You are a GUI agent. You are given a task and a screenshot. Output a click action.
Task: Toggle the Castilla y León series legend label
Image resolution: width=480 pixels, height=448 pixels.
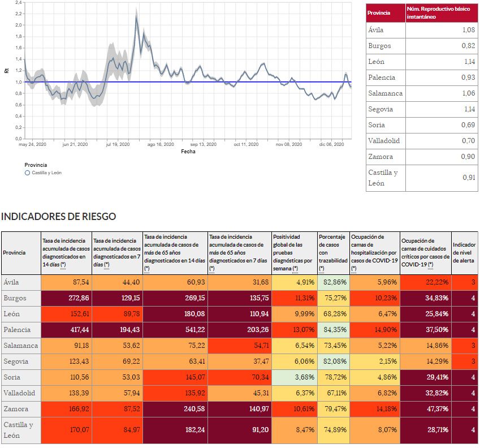pyautogui.click(x=47, y=173)
